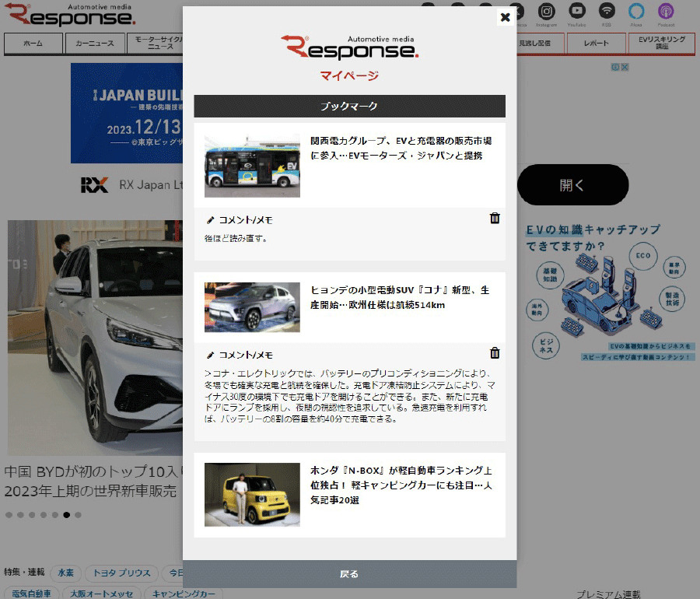Delete the 関西電力グループ bookmark with trash icon
This screenshot has width=700, height=599.
pyautogui.click(x=495, y=219)
